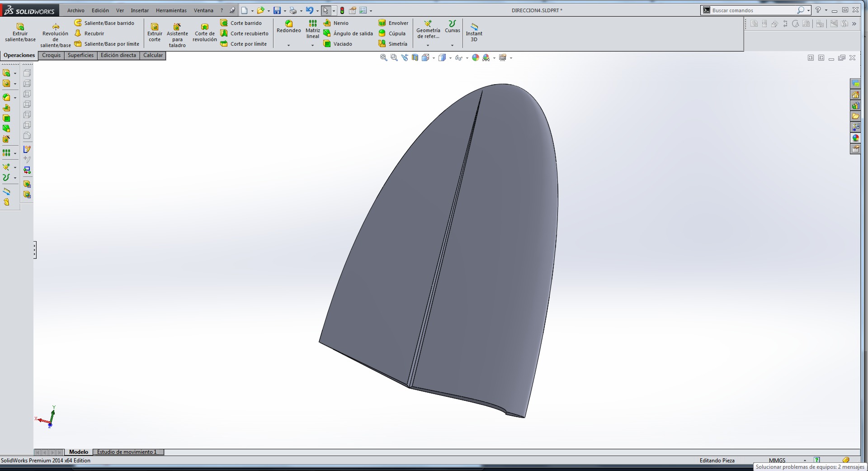The height and width of the screenshot is (471, 868).
Task: Expand the Redondeo dropdown arrow
Action: coord(288,45)
